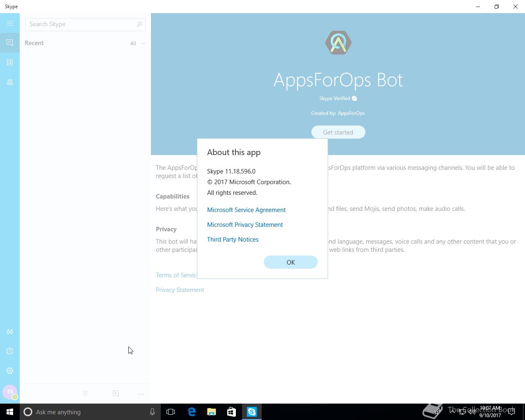
Task: Open File Explorer from the taskbar
Action: (x=212, y=412)
